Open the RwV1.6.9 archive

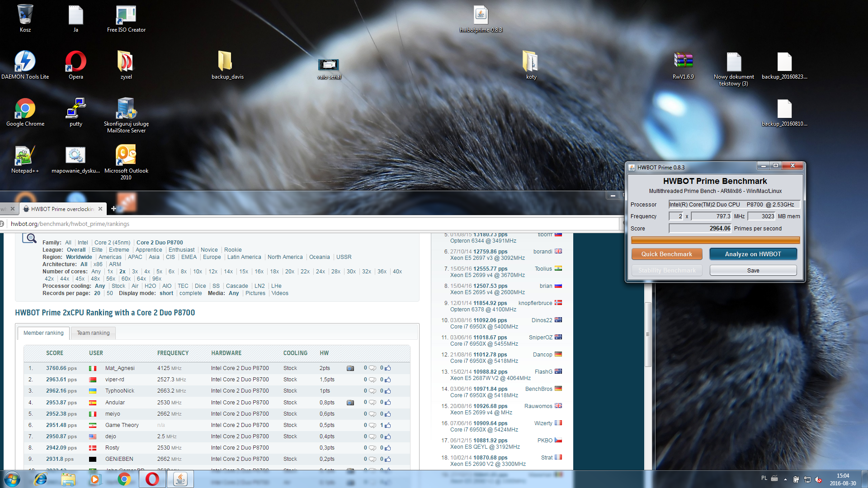(x=683, y=65)
